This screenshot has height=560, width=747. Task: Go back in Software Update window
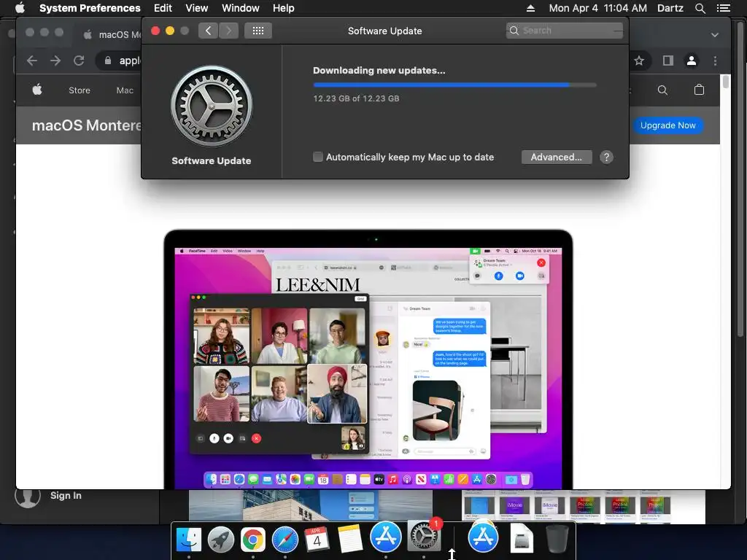(208, 31)
